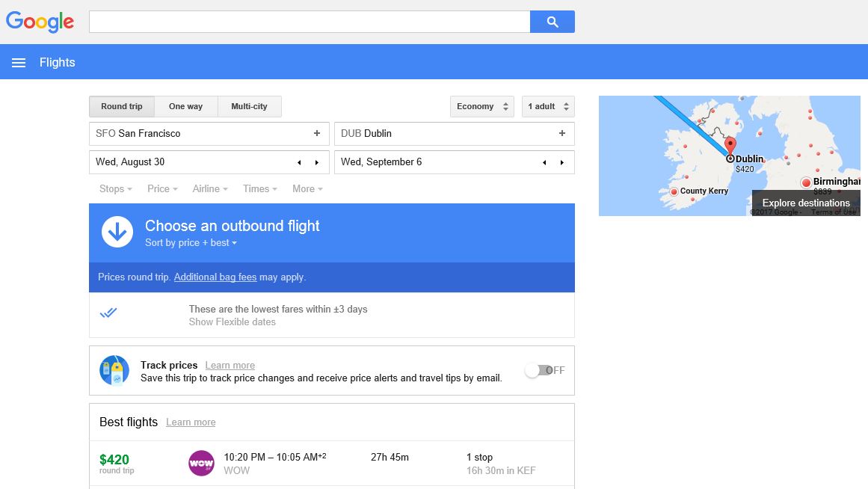
Task: Toggle Track prices switch on
Action: pyautogui.click(x=539, y=370)
